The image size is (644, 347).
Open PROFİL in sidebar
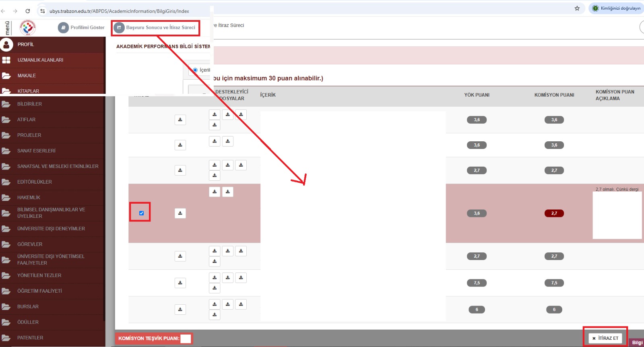point(52,44)
